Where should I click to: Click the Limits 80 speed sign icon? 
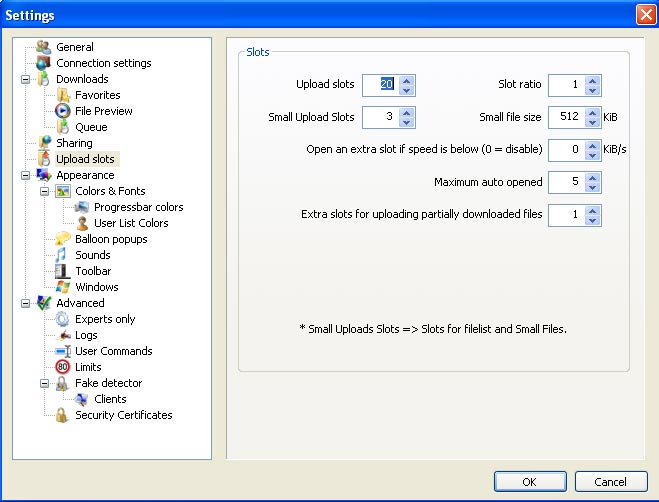point(63,367)
